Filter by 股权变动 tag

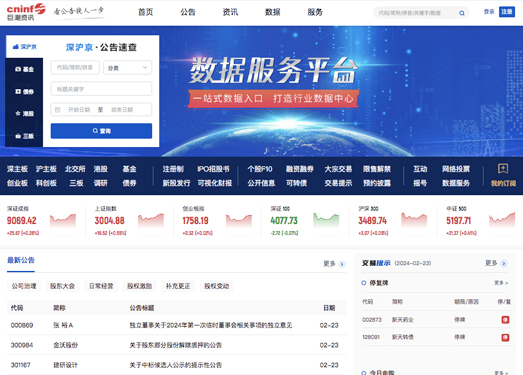pos(216,286)
